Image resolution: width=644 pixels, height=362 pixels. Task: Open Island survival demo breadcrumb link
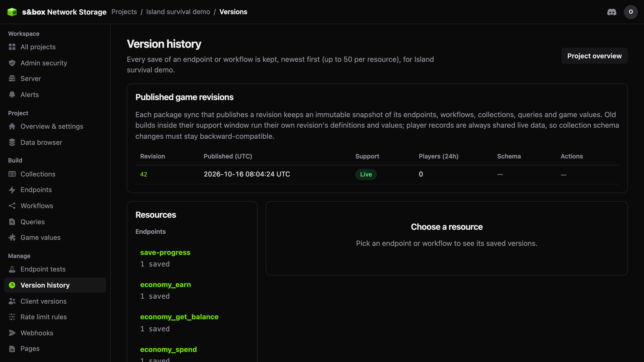pyautogui.click(x=178, y=12)
